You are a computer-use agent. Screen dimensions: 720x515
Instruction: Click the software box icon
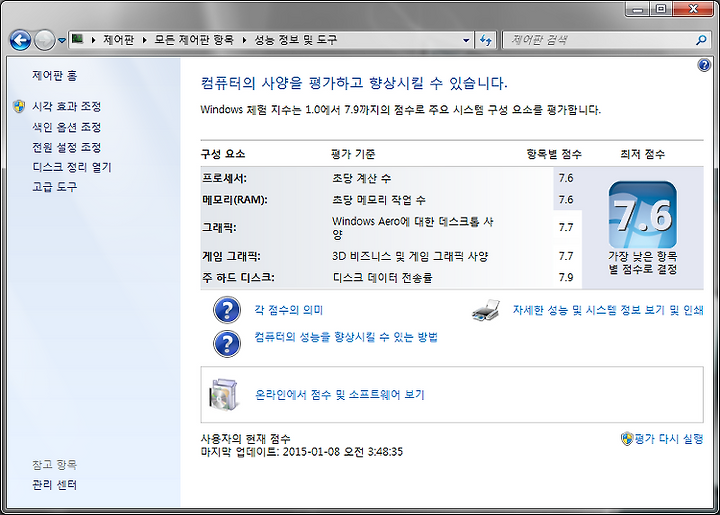(x=224, y=395)
